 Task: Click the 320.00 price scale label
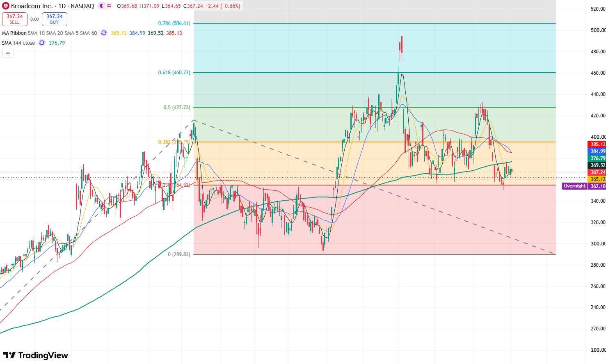pos(598,222)
